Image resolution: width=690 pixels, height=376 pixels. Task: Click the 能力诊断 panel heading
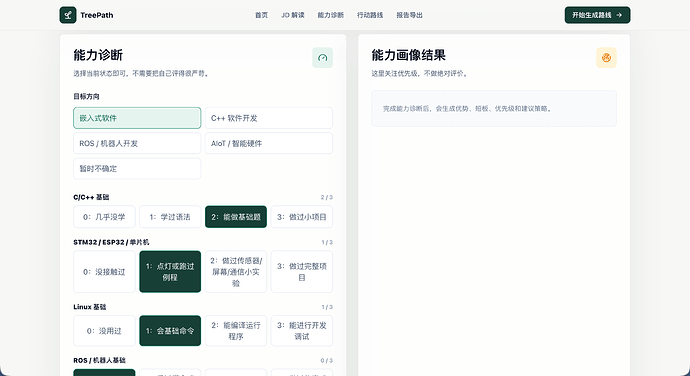coord(98,55)
